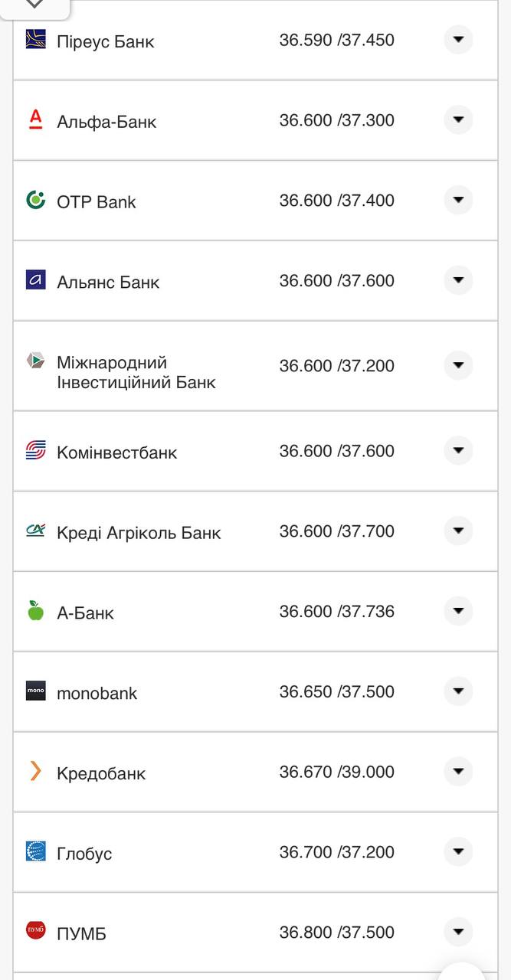
Task: Expand the ПУМБ row dropdown arrow
Action: click(458, 932)
